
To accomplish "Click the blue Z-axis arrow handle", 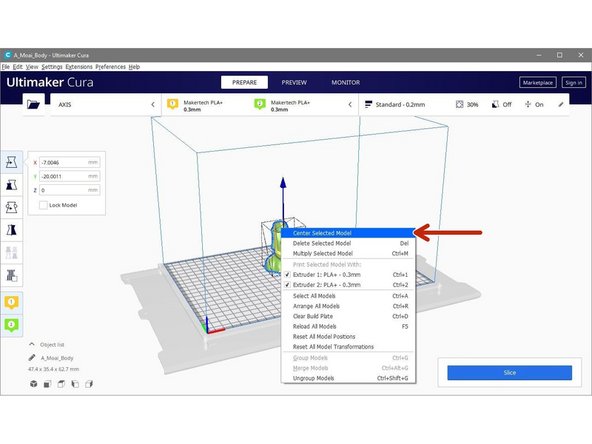I will [x=283, y=183].
